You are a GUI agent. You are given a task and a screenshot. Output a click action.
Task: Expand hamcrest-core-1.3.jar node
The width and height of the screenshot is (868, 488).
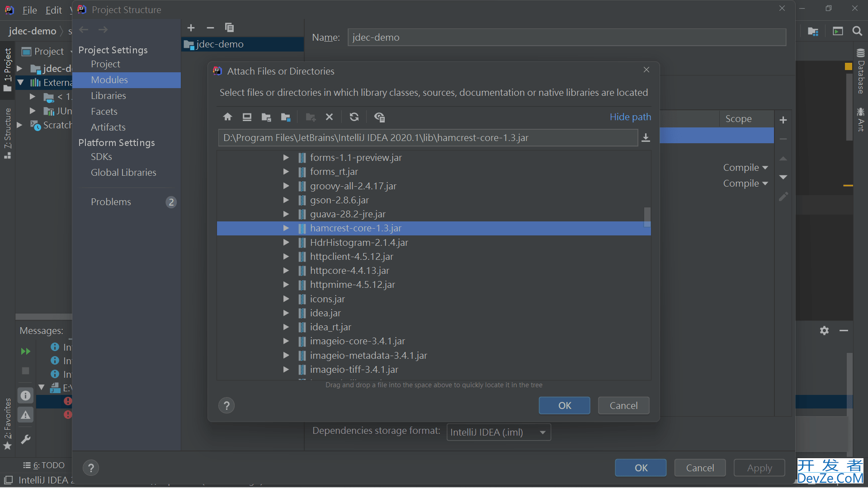point(286,228)
